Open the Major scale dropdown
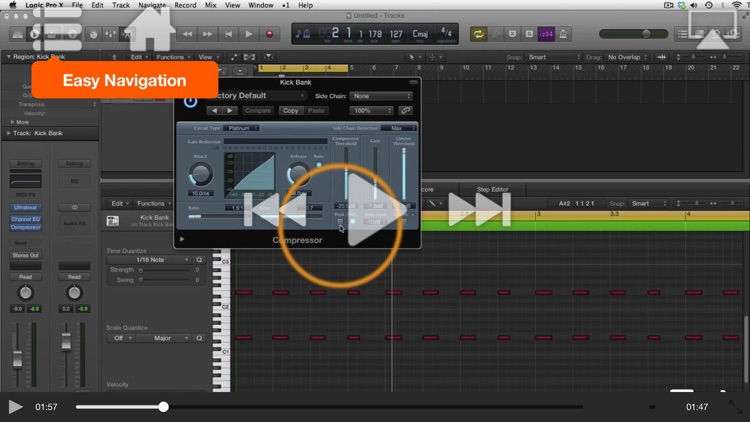Viewport: 750px width, 422px height. click(165, 338)
